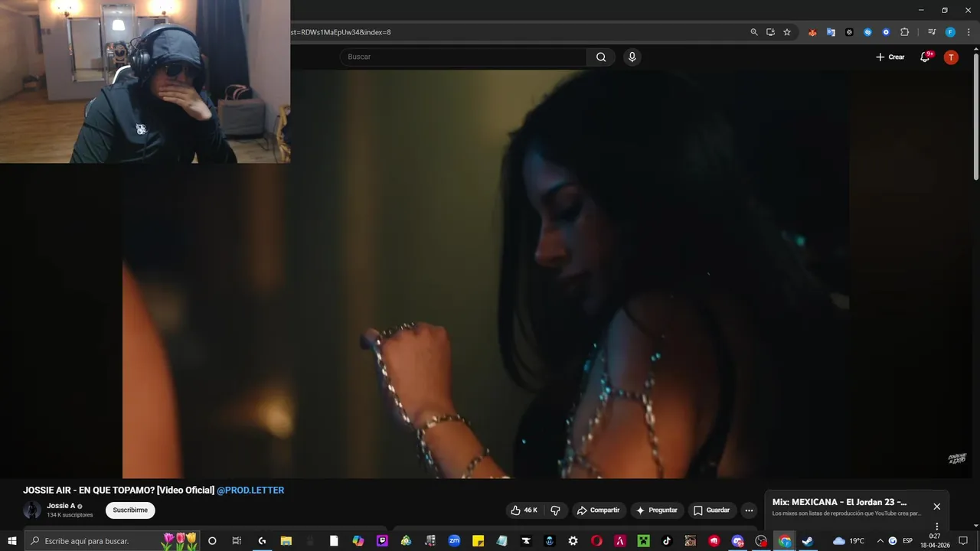Save video with the Guardar button
The image size is (980, 551).
pyautogui.click(x=711, y=510)
